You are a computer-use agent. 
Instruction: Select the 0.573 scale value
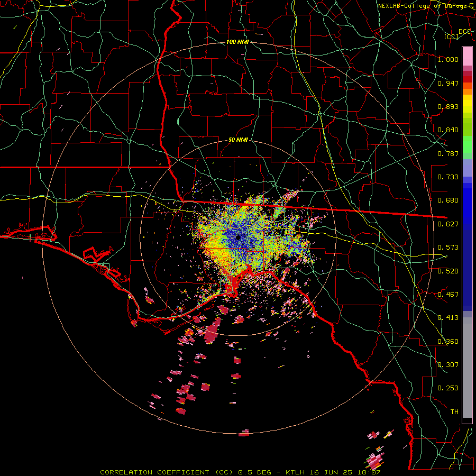[x=448, y=248]
